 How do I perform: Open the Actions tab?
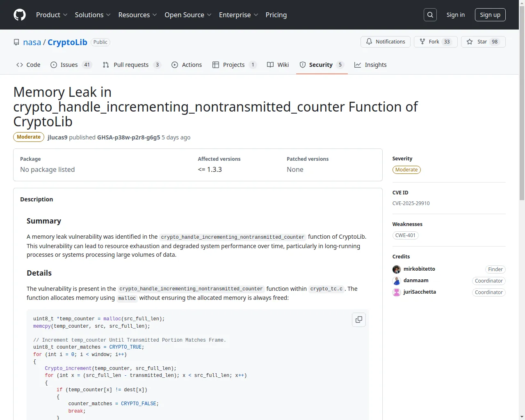tap(187, 65)
